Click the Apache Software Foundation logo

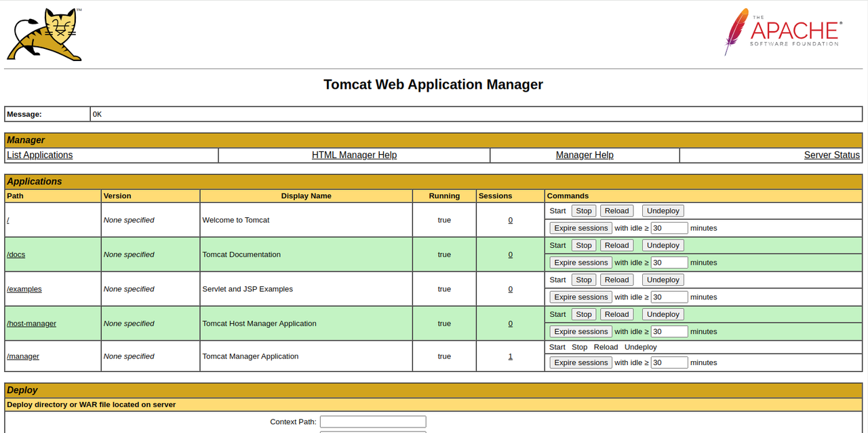783,32
